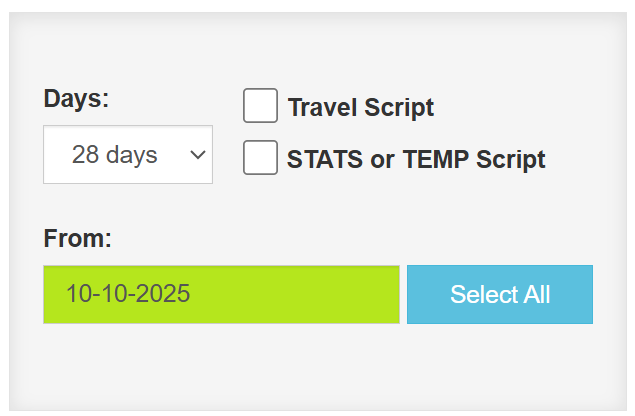Click the From label
This screenshot has height=416, width=635.
(77, 239)
